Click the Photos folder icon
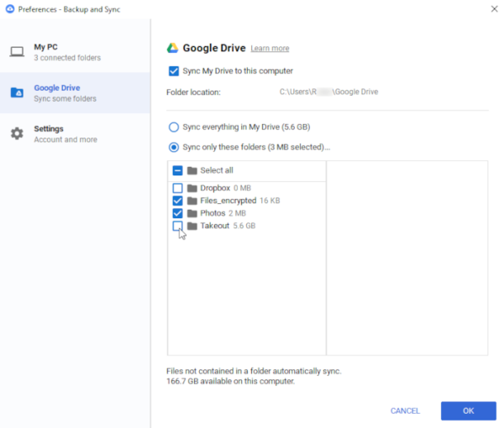504x428 pixels. tap(192, 213)
